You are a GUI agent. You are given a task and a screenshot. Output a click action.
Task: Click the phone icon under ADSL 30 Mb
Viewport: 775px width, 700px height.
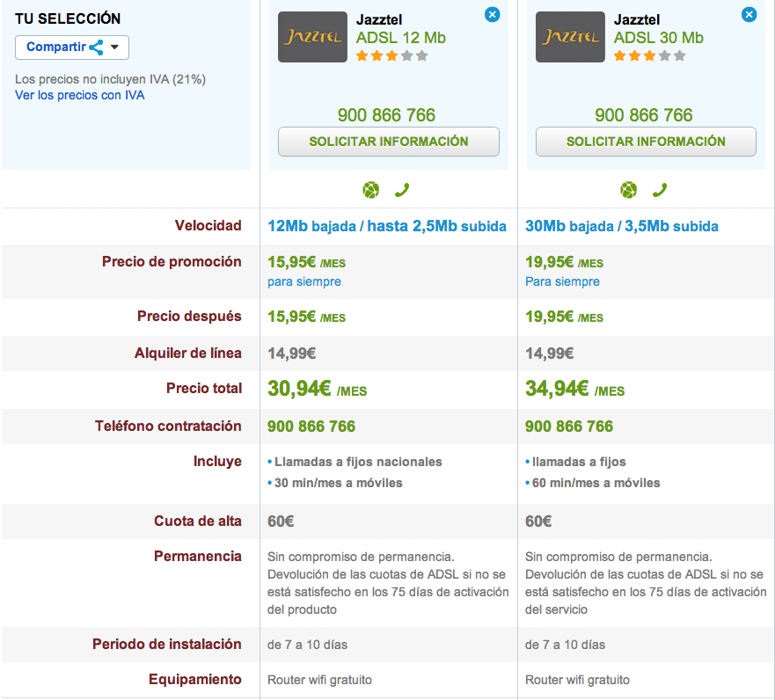click(660, 190)
